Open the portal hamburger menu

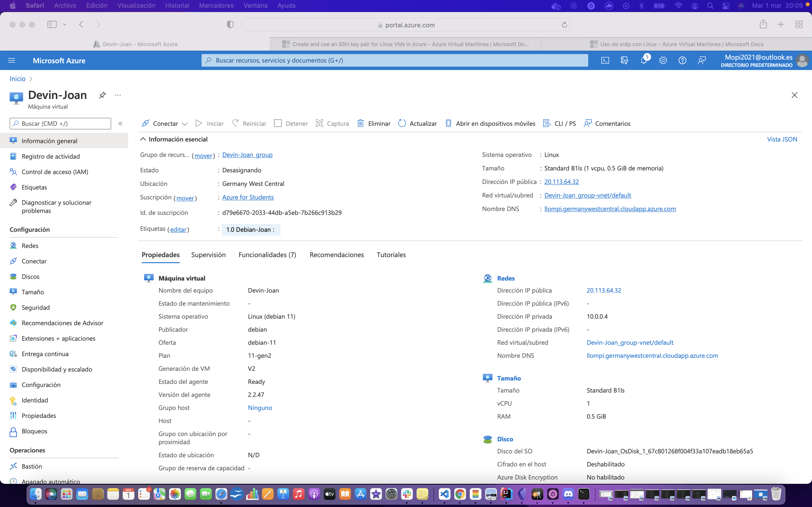(11, 60)
